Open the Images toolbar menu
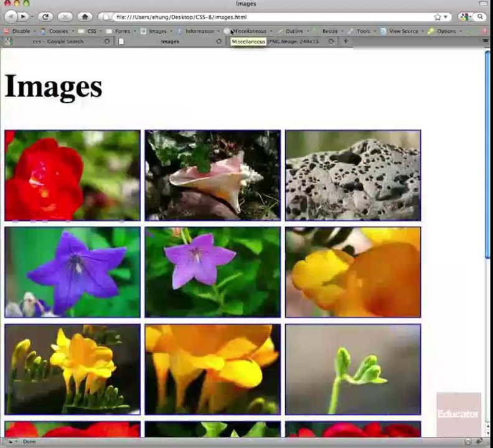493x448 pixels. [158, 31]
